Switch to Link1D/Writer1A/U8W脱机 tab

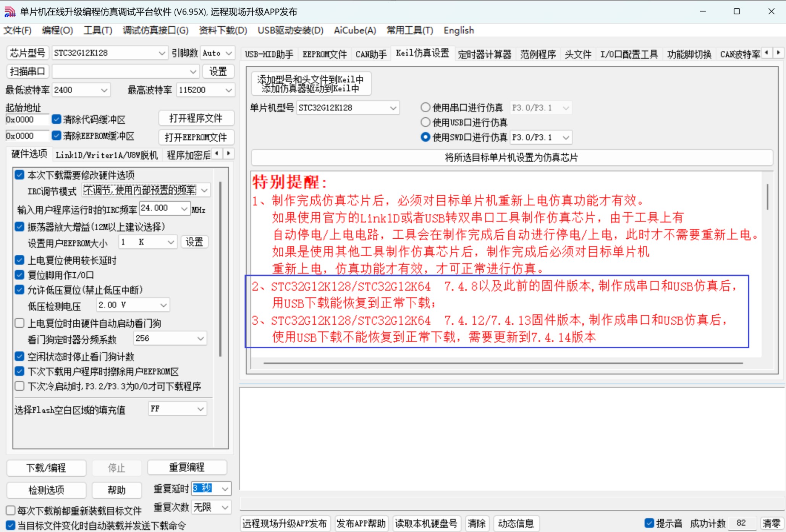pos(107,155)
